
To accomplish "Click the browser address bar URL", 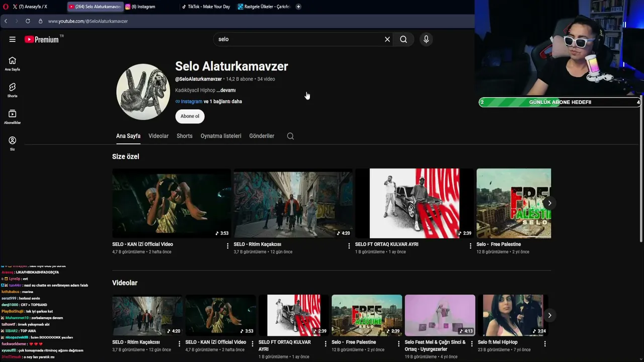I will pos(88,21).
